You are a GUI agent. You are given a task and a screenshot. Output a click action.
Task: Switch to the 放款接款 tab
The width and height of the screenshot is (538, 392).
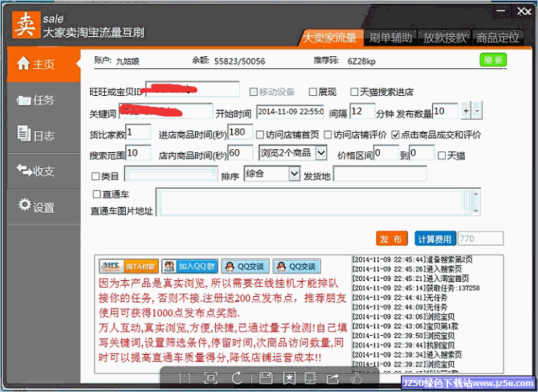[x=444, y=37]
